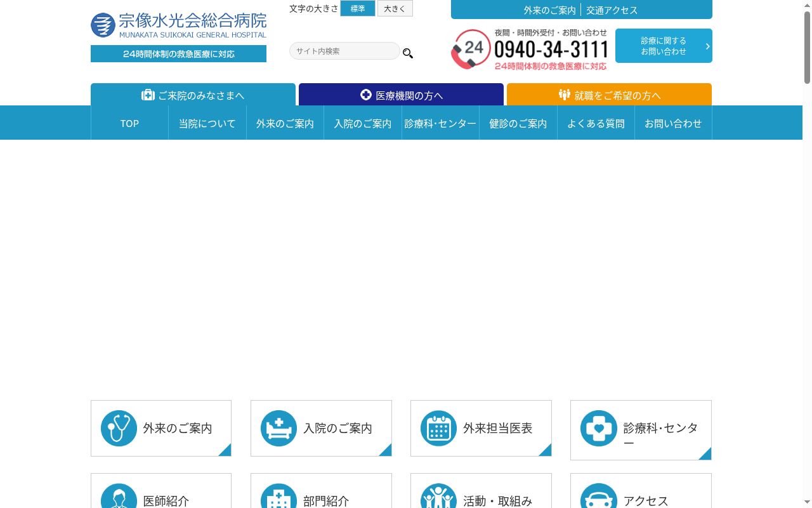Image resolution: width=812 pixels, height=508 pixels.
Task: Switch to ご来院のみなさまへ tab
Action: click(x=193, y=95)
